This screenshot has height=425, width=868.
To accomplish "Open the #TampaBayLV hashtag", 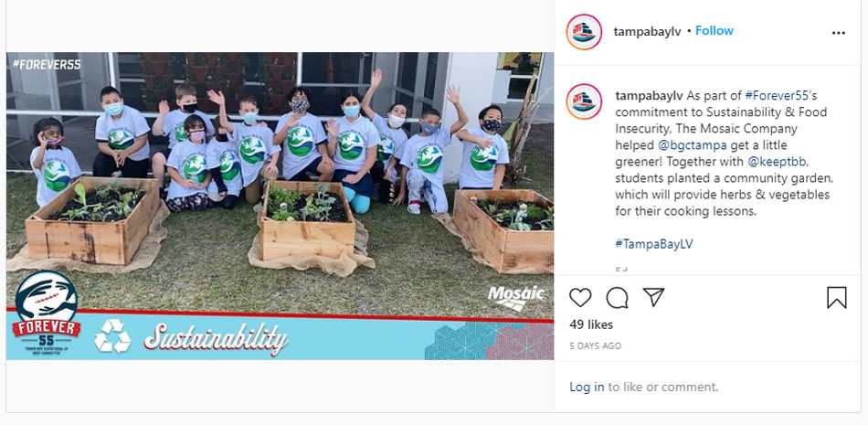I will (654, 244).
